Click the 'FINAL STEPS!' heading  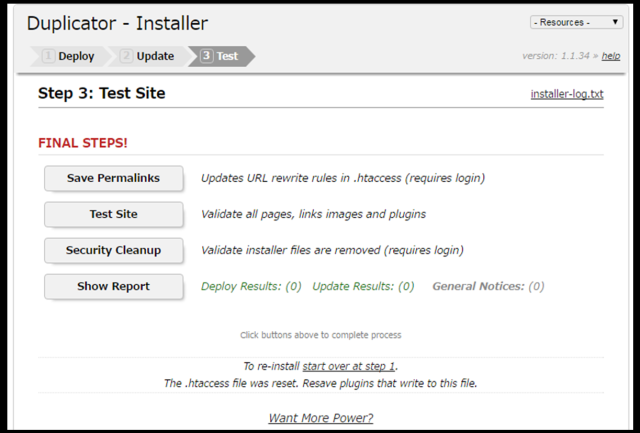point(83,143)
